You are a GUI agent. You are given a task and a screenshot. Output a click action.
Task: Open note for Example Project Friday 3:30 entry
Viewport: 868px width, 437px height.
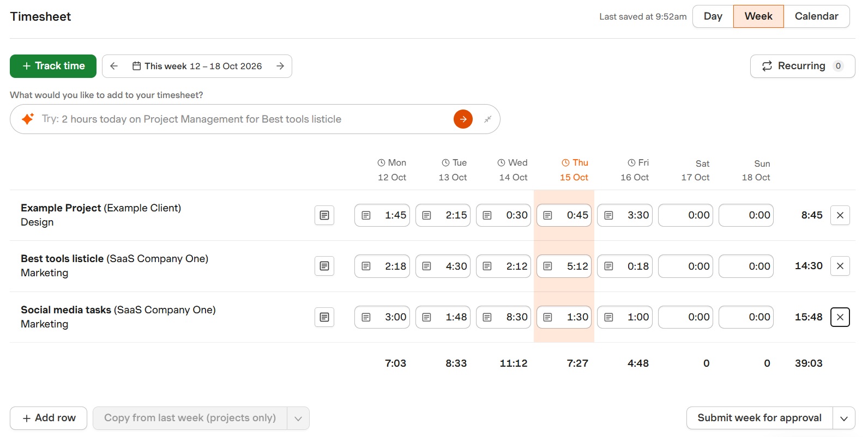pyautogui.click(x=609, y=215)
